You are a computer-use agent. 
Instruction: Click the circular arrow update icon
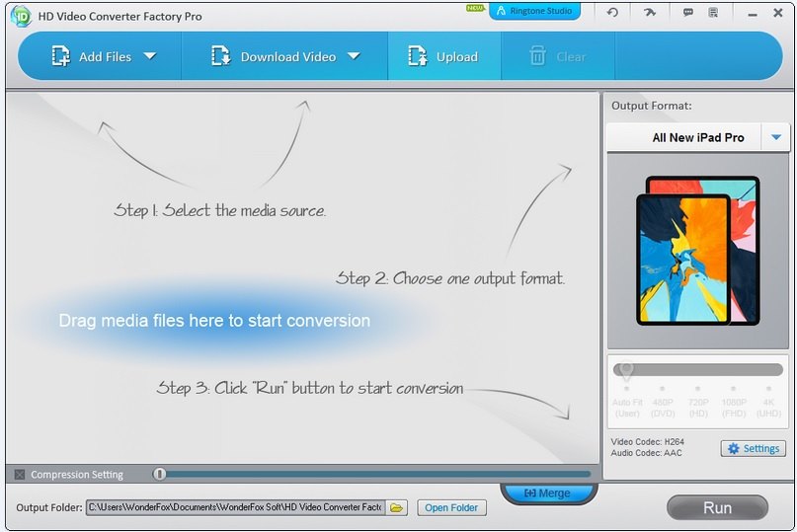[x=612, y=12]
